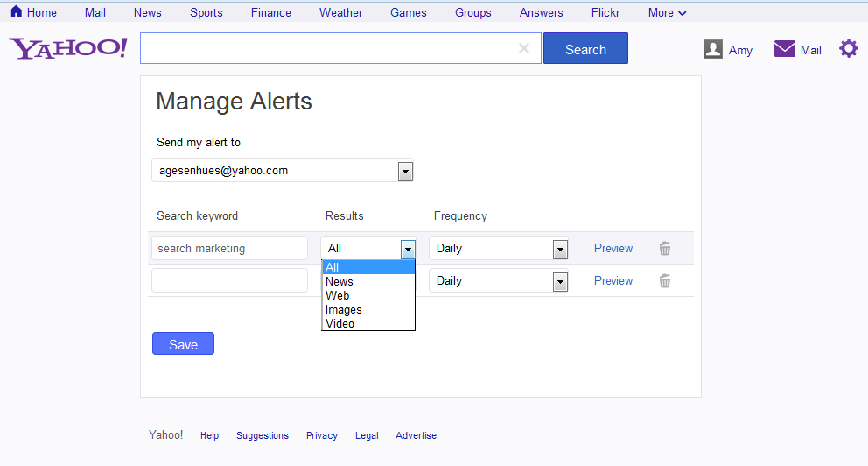Open Mail via envelope icon

(784, 49)
